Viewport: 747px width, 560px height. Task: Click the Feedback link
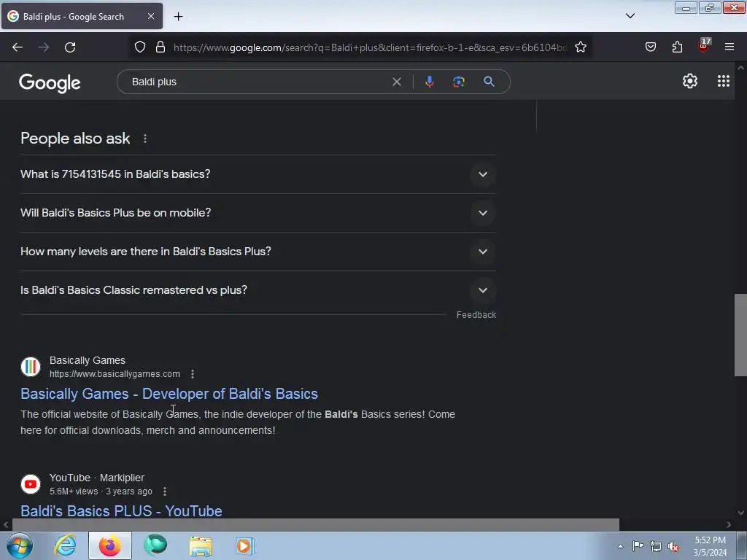tap(476, 315)
